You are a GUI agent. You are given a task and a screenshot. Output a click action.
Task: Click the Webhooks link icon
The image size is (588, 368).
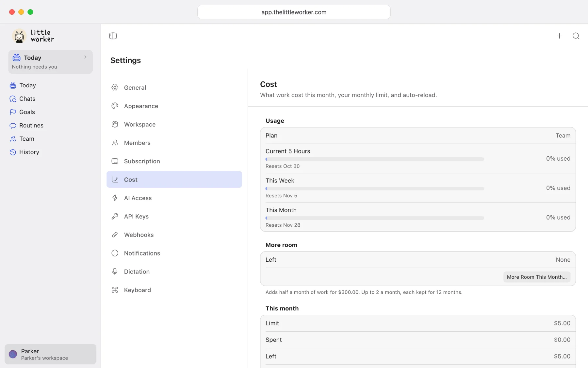coord(115,235)
